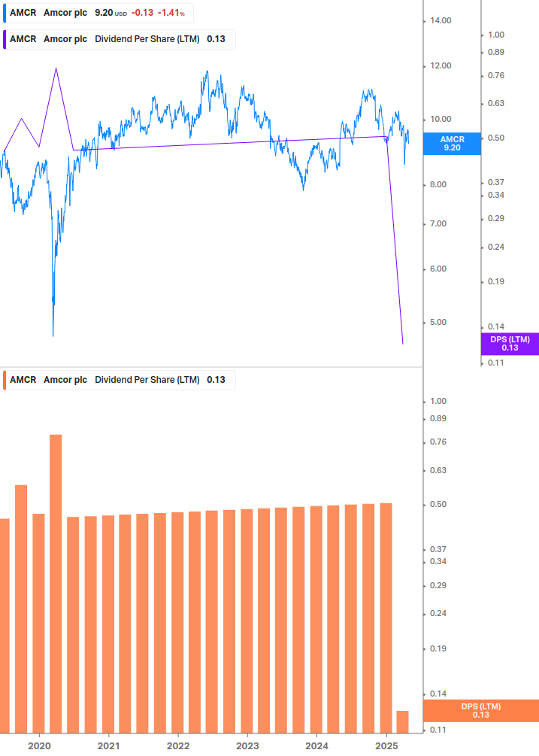
Task: Click the 7.00 price axis label
Action: [438, 223]
